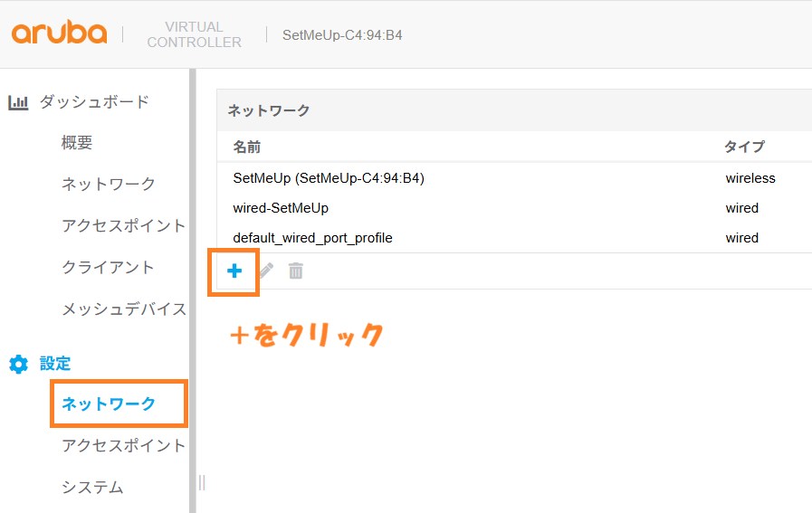This screenshot has width=812, height=513.
Task: Select the SetMeUp wireless network row
Action: click(329, 178)
